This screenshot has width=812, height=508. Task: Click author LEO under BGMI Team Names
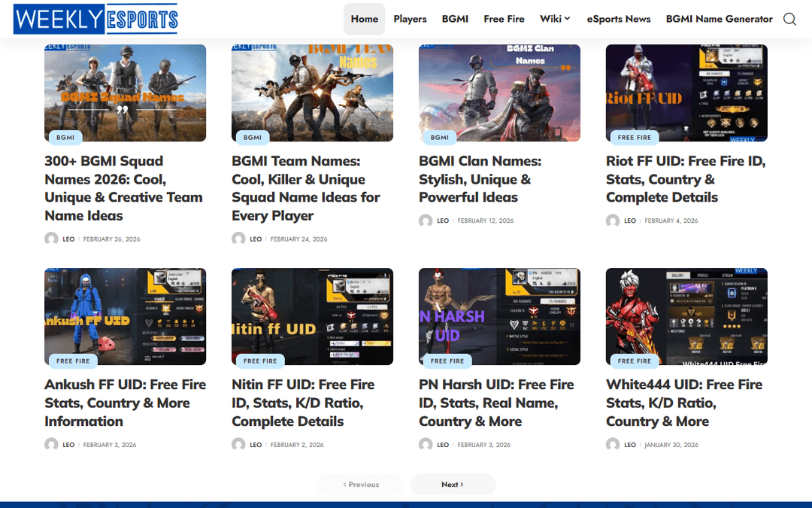(256, 239)
